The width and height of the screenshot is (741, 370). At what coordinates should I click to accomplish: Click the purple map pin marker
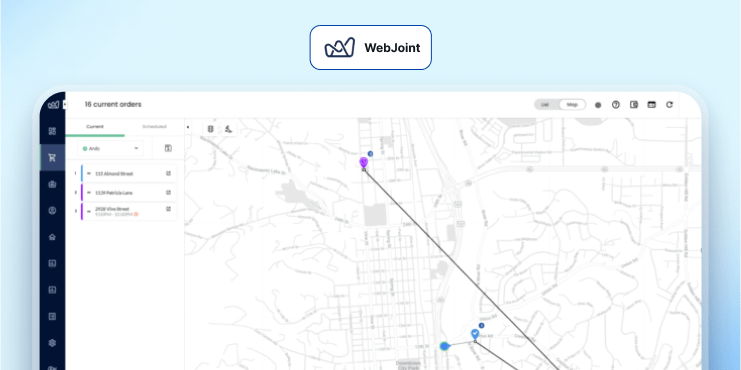363,163
